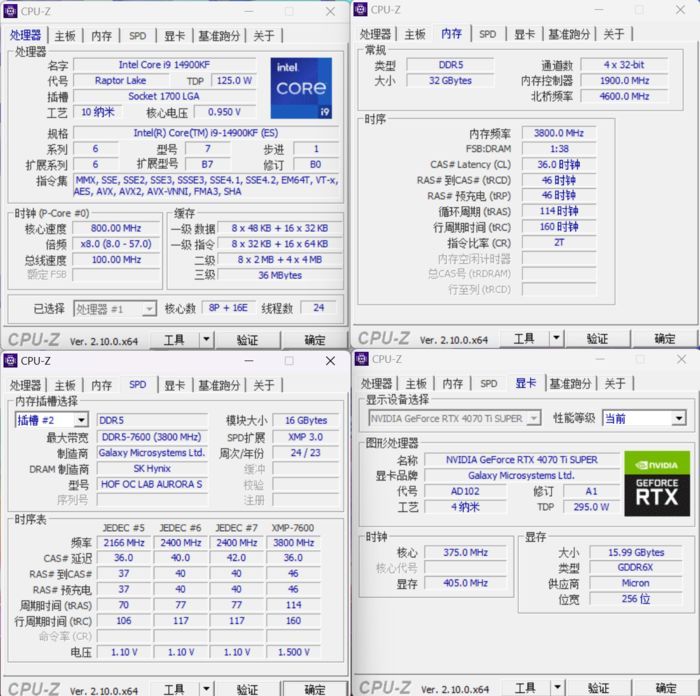Switch to 内存 tab in SPD window
The height and width of the screenshot is (696, 700).
101,385
